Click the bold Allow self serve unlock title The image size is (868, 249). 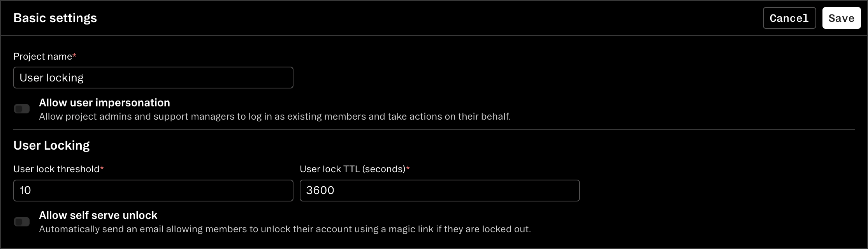(98, 215)
